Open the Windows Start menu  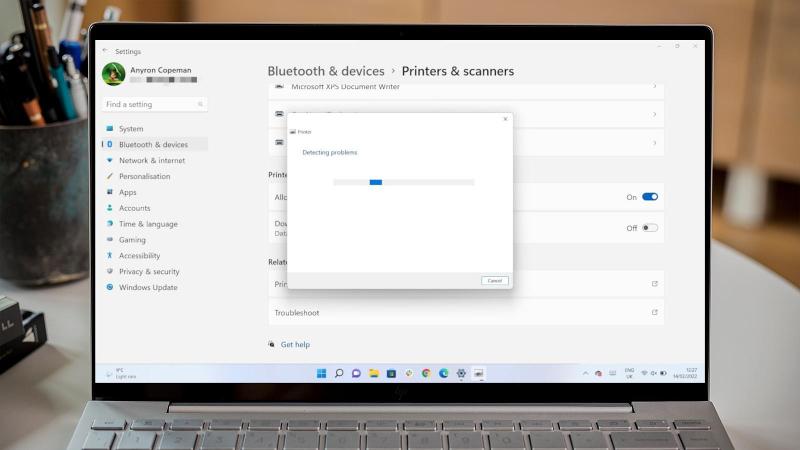[x=321, y=373]
